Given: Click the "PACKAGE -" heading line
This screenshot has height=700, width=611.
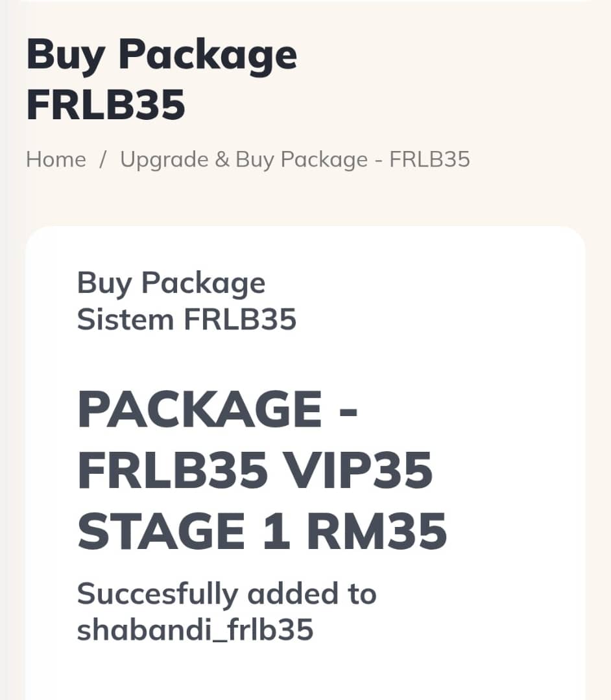Looking at the screenshot, I should (217, 410).
